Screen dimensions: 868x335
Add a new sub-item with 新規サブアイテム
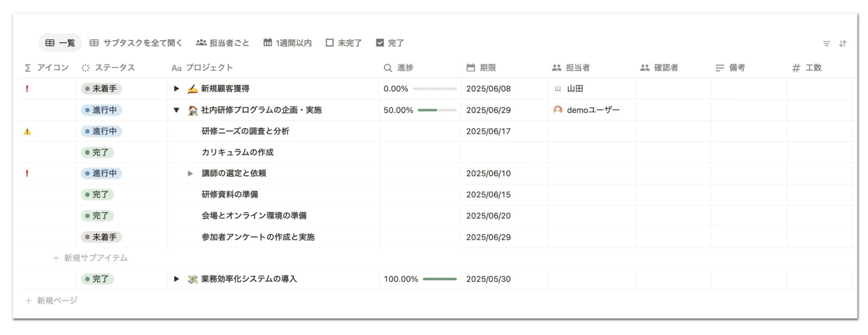click(x=90, y=258)
